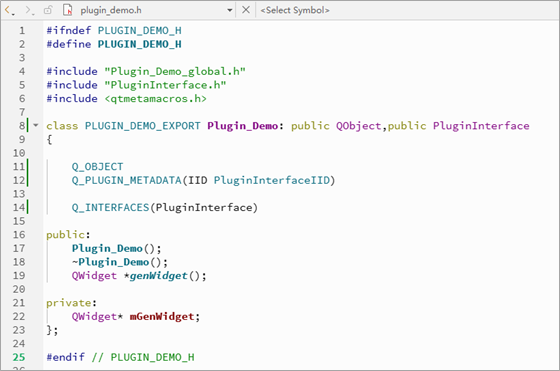The image size is (560, 371).
Task: Click the #ifndef PLUGIN_DEMO_H line
Action: tap(114, 30)
